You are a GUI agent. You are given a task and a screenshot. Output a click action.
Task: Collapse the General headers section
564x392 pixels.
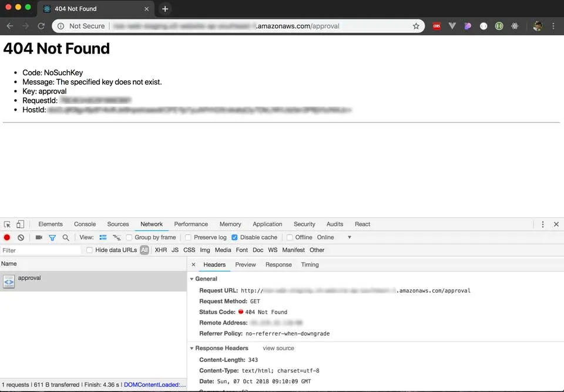(x=192, y=279)
